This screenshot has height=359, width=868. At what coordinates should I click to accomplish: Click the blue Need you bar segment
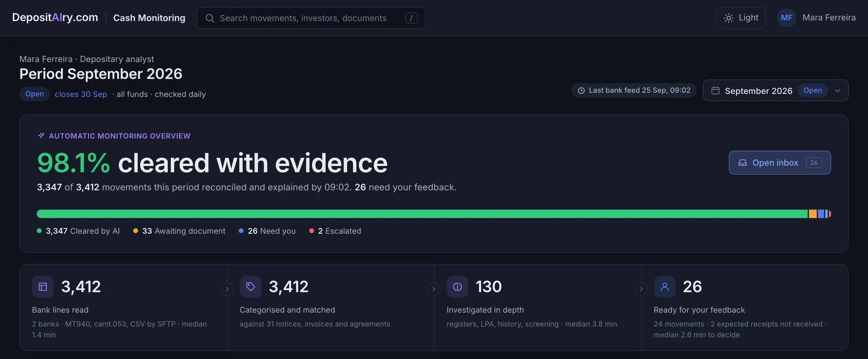click(821, 214)
